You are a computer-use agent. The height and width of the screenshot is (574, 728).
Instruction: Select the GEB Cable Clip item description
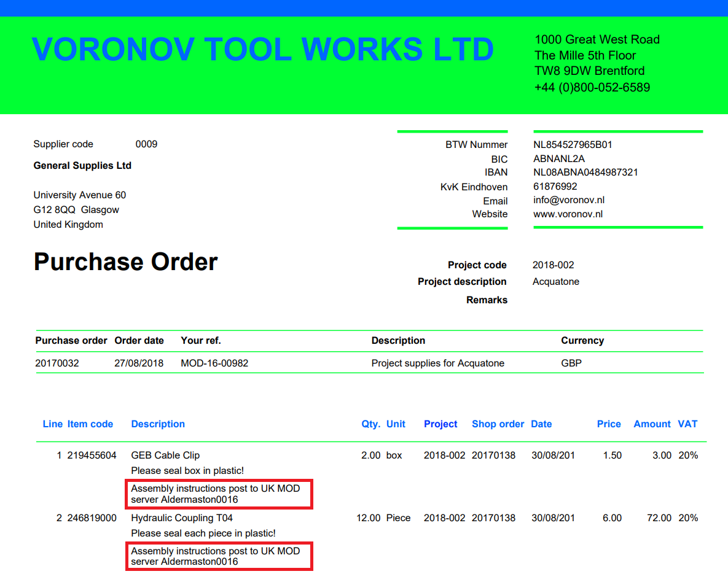point(165,456)
